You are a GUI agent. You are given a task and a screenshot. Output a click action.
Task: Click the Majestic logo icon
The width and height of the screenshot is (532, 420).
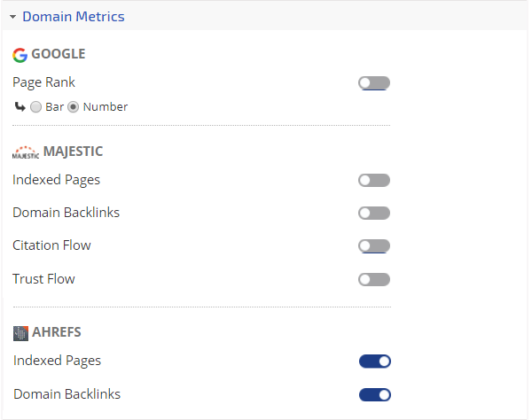26,152
